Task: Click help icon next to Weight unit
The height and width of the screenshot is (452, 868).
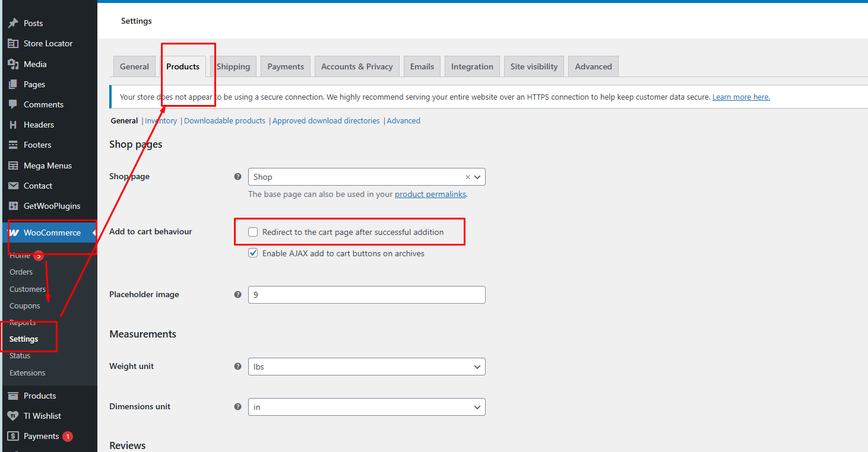Action: tap(237, 366)
